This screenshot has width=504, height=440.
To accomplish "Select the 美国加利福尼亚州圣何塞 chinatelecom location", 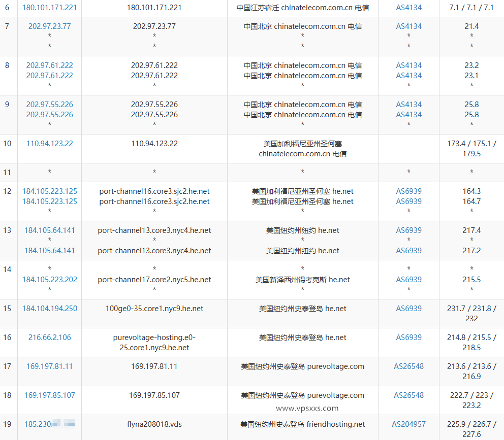I will pyautogui.click(x=302, y=149).
